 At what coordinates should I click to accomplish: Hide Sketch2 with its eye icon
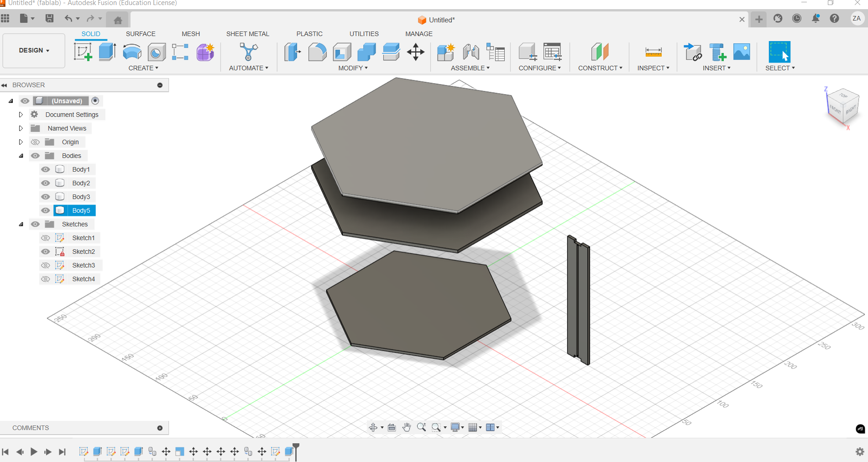click(46, 252)
